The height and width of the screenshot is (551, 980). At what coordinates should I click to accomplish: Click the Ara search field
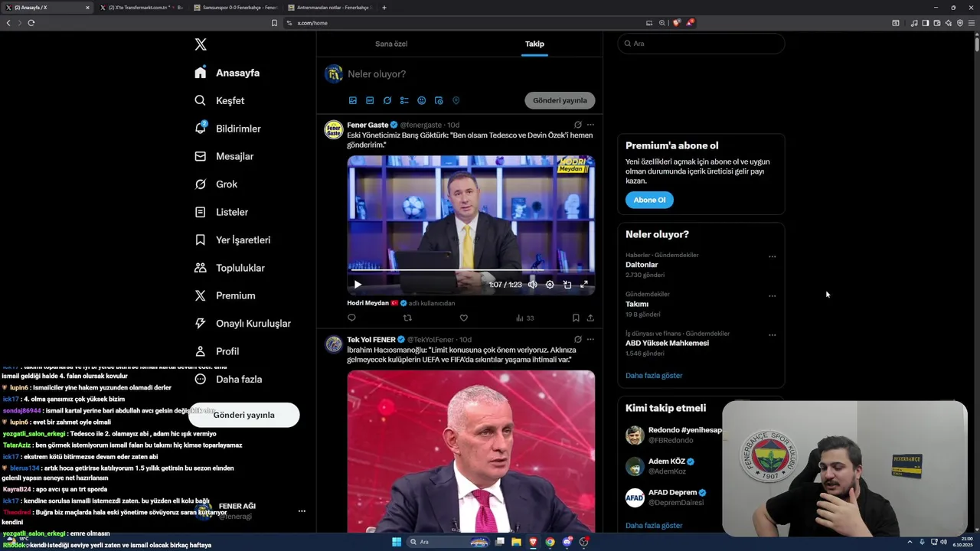coord(701,44)
